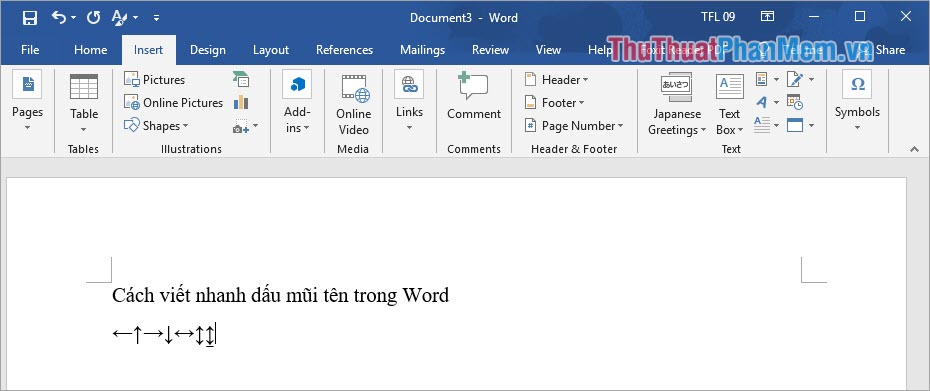Image resolution: width=930 pixels, height=391 pixels.
Task: Insert a Chart
Action: (241, 102)
